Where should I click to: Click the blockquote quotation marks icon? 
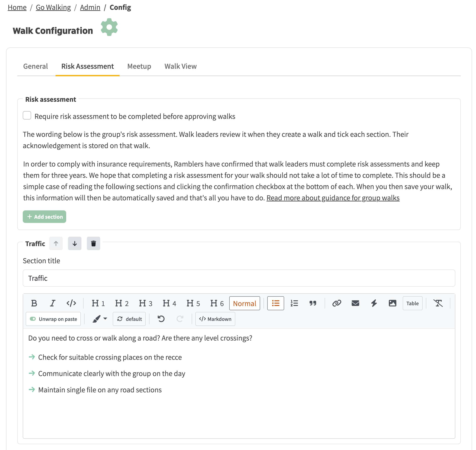tap(313, 303)
